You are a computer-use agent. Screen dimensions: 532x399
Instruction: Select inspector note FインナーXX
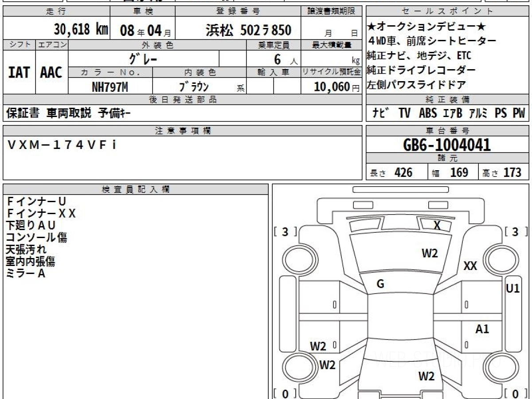[x=41, y=214]
